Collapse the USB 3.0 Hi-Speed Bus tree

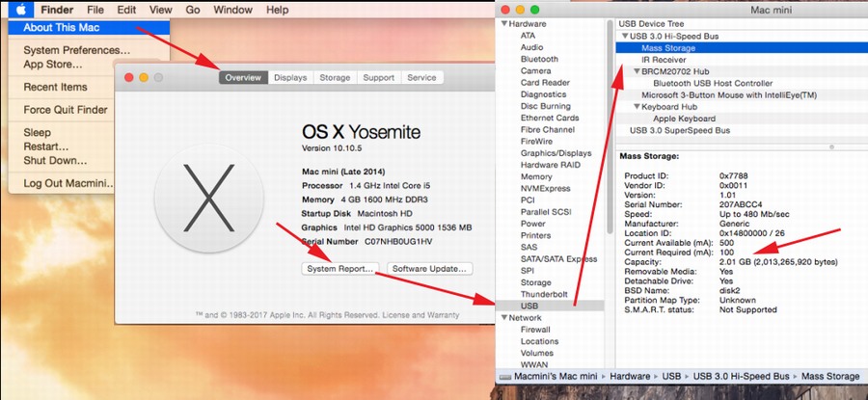pyautogui.click(x=624, y=37)
